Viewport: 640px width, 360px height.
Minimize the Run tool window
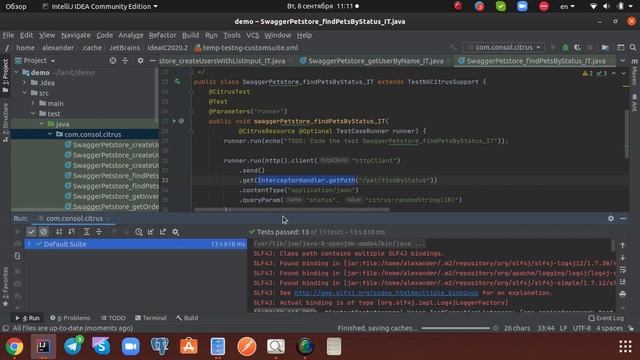623,219
